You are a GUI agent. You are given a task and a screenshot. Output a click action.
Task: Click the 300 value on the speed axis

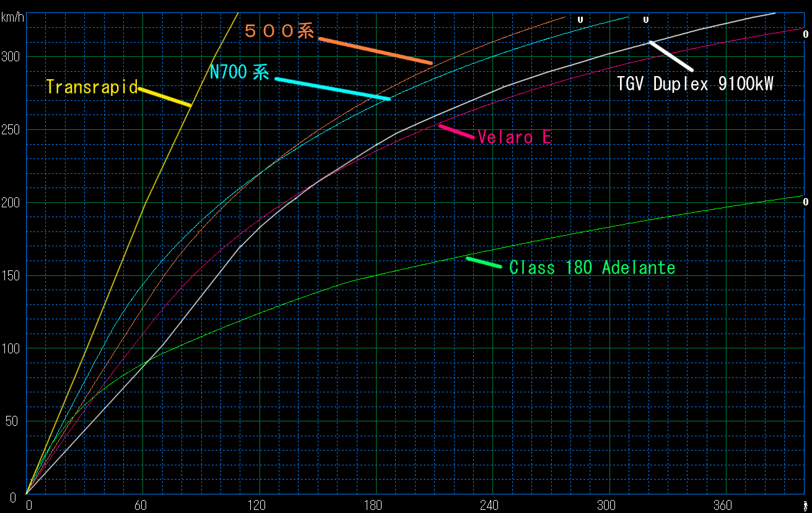tap(11, 57)
